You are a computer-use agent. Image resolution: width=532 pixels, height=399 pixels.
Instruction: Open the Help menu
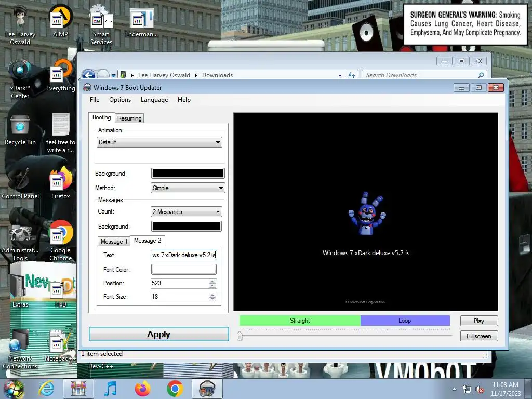(184, 100)
